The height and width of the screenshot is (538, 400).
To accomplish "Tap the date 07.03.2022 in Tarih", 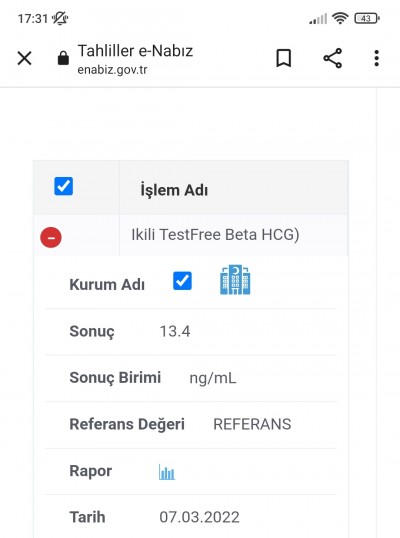I will tap(199, 517).
